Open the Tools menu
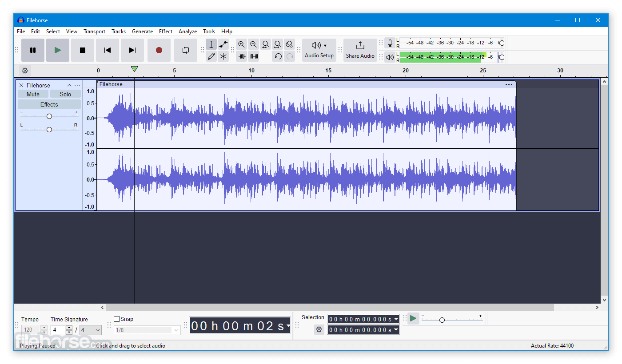622x364 pixels. pyautogui.click(x=209, y=32)
